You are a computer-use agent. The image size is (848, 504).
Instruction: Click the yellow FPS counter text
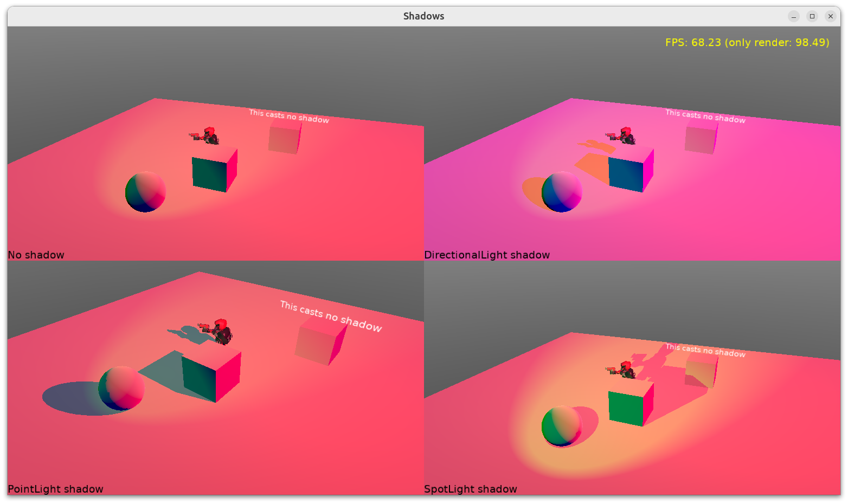(x=747, y=42)
